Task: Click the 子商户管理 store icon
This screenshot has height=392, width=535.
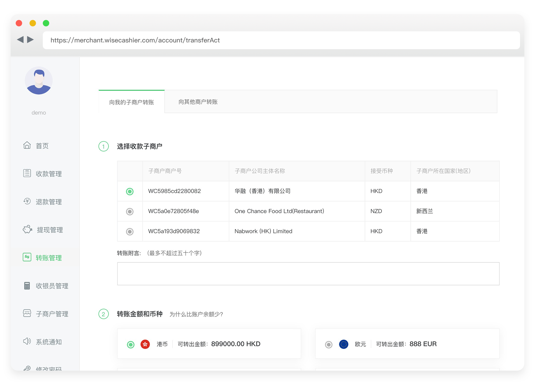Action: point(27,313)
